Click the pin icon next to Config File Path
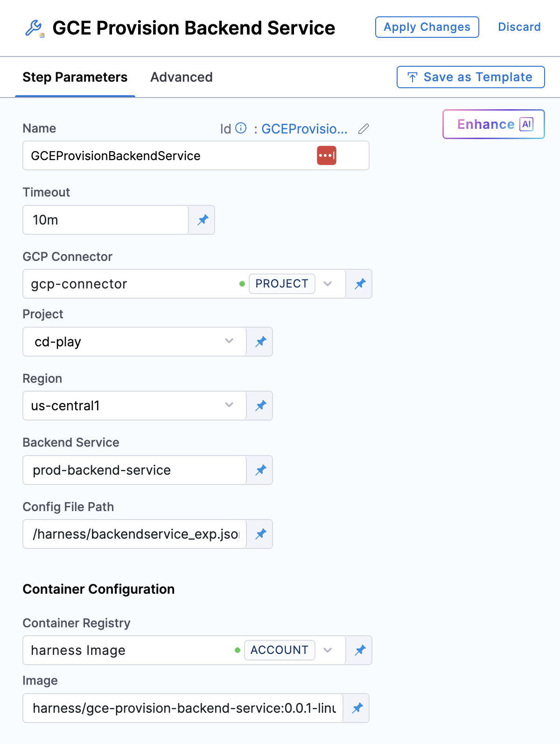 pos(260,534)
